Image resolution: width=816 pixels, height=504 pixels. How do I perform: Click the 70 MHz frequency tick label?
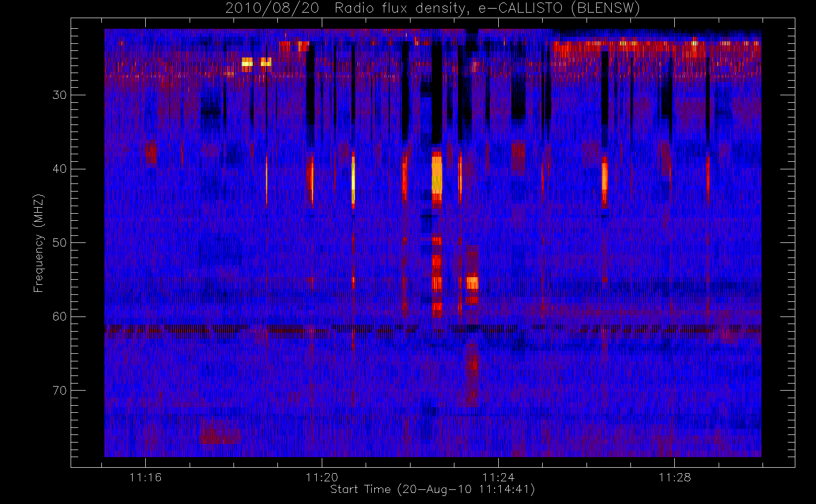60,391
